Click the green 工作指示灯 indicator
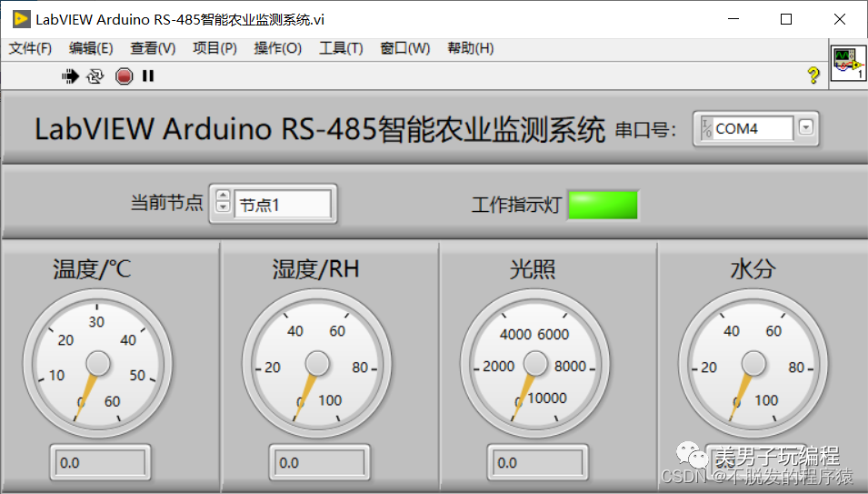The width and height of the screenshot is (868, 494). pyautogui.click(x=603, y=205)
